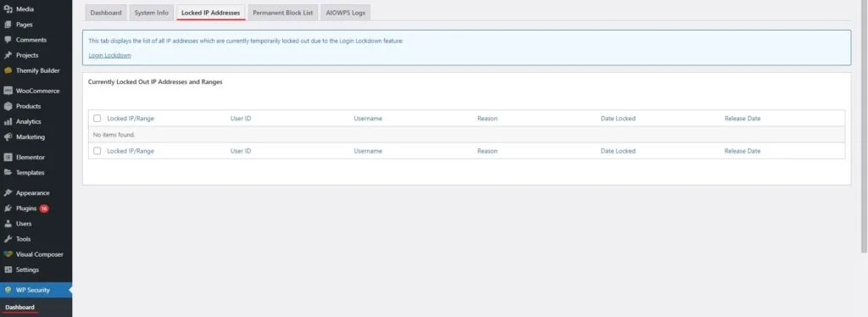This screenshot has height=317, width=868.
Task: Click the Settings icon in sidebar
Action: pyautogui.click(x=8, y=270)
